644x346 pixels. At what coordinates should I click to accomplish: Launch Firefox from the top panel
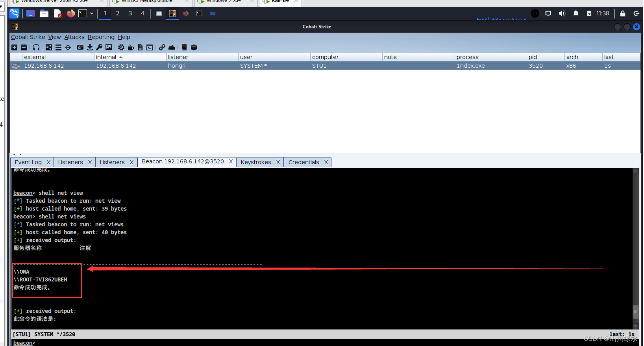(71, 13)
